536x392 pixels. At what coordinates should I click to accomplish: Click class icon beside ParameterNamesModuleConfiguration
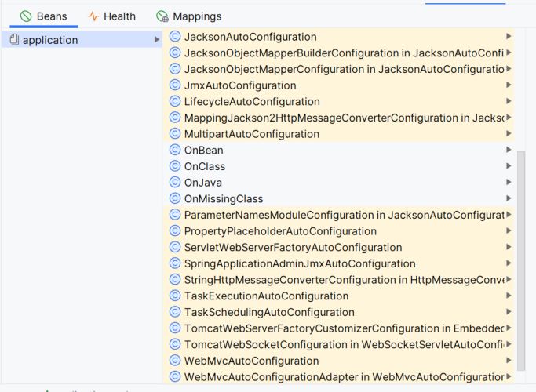click(x=175, y=215)
